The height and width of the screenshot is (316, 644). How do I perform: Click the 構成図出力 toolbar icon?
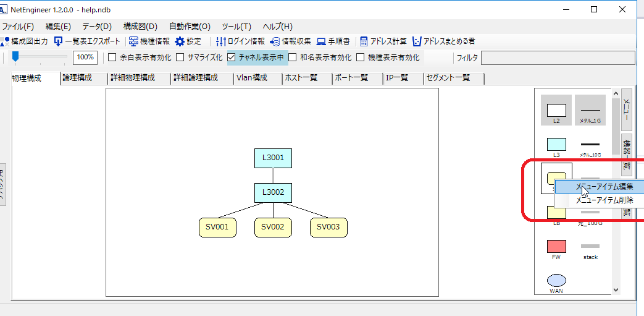tap(6, 41)
